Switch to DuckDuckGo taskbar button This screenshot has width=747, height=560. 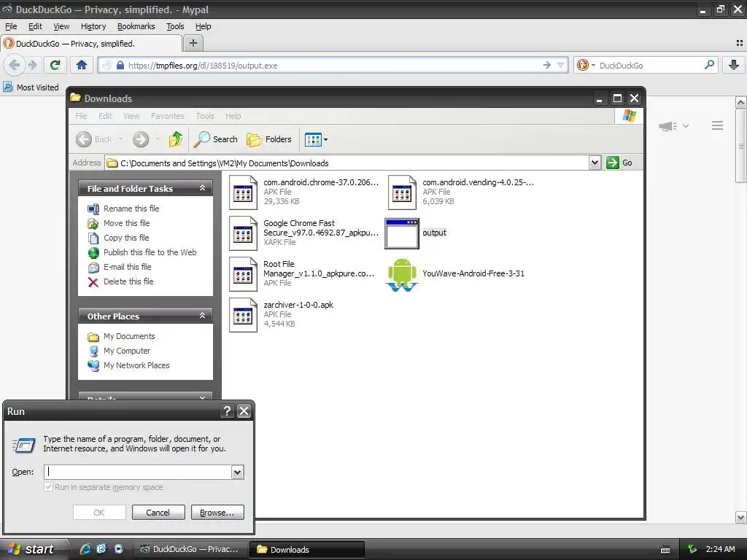point(190,549)
